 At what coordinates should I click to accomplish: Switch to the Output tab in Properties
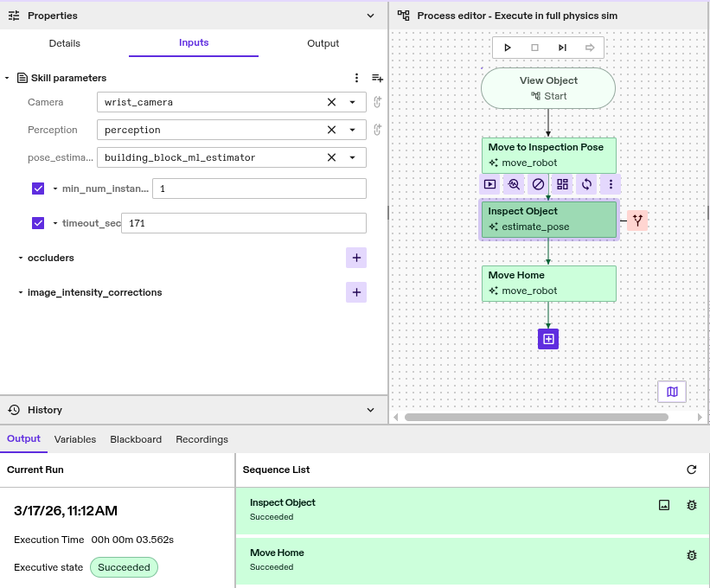pyautogui.click(x=323, y=43)
